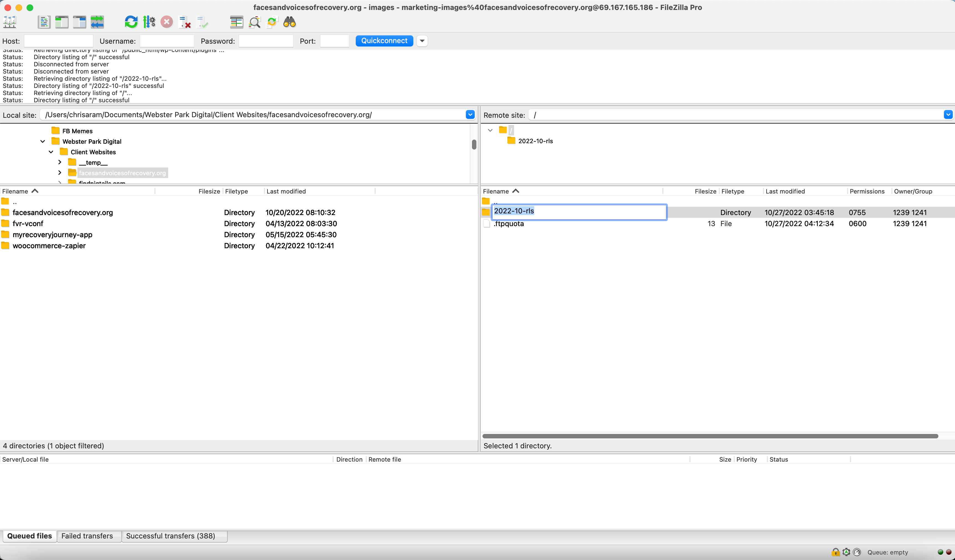Switch to the Successful transfers tab
The height and width of the screenshot is (560, 955).
(x=170, y=536)
